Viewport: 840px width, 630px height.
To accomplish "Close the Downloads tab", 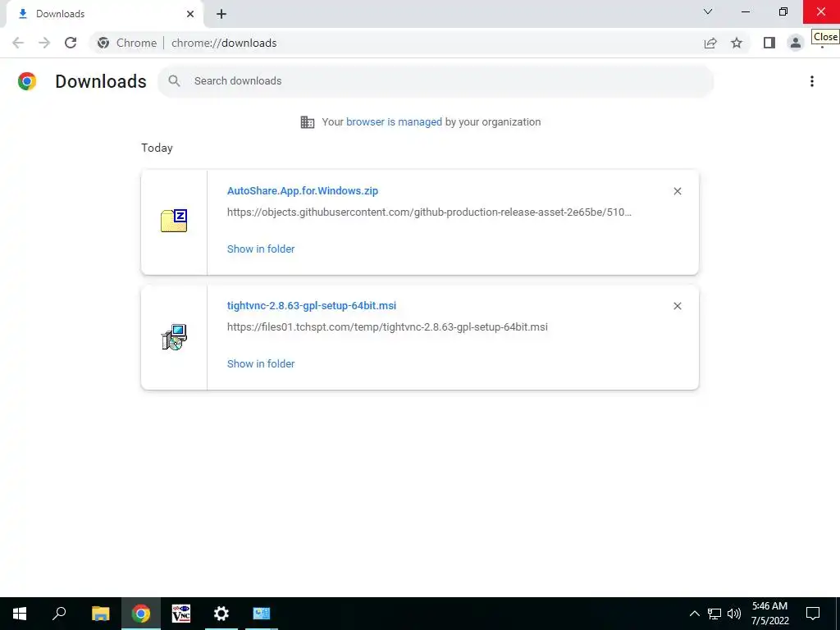I will point(190,14).
